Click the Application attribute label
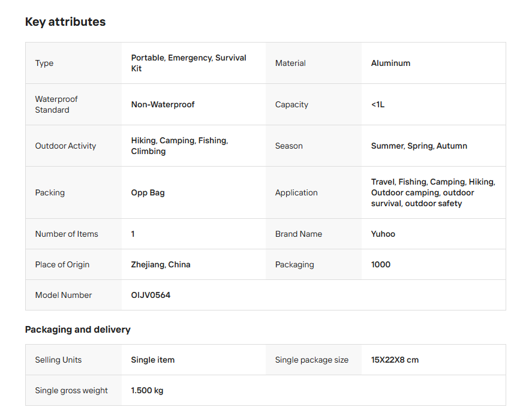Image resolution: width=532 pixels, height=419 pixels. coord(296,193)
